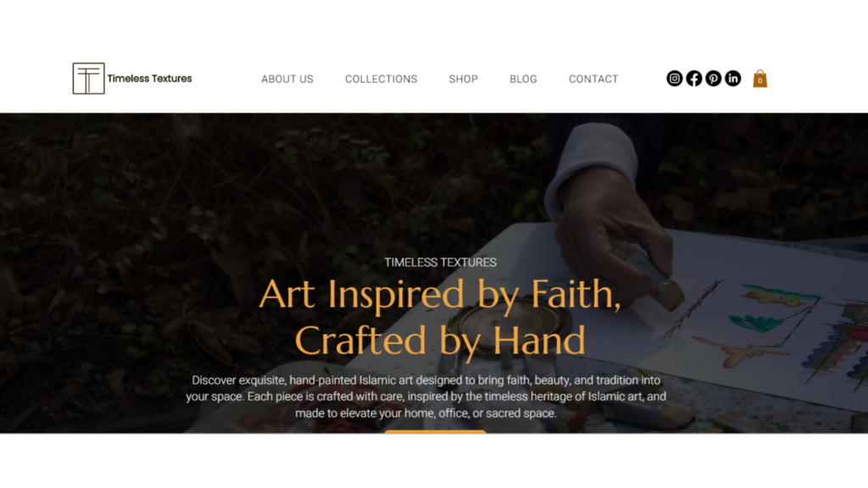Screen dimensions: 868x488
Task: Click the watercolor painting on white paper
Action: [775, 326]
